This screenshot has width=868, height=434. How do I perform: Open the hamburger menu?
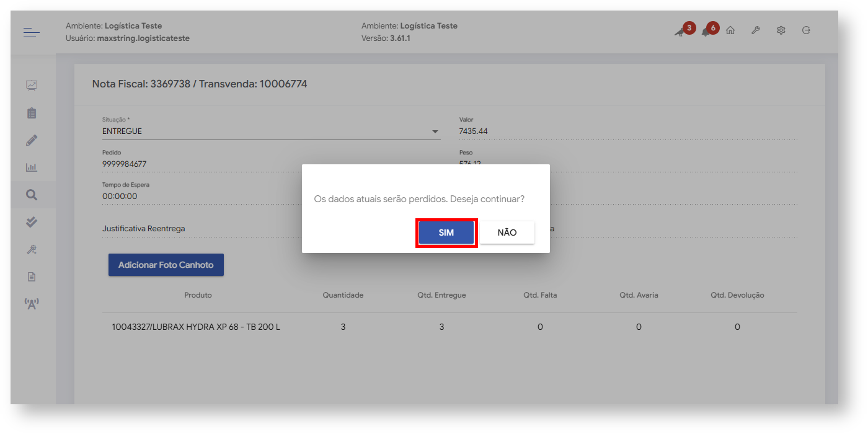[32, 32]
